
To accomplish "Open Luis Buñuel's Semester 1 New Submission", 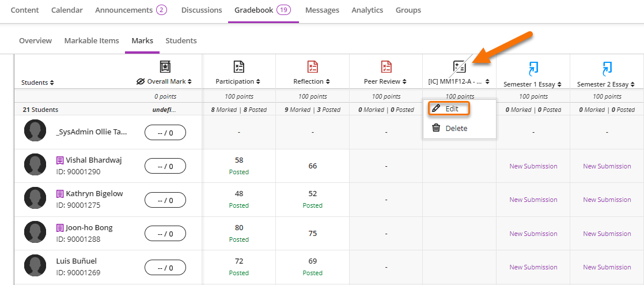I will [x=533, y=267].
